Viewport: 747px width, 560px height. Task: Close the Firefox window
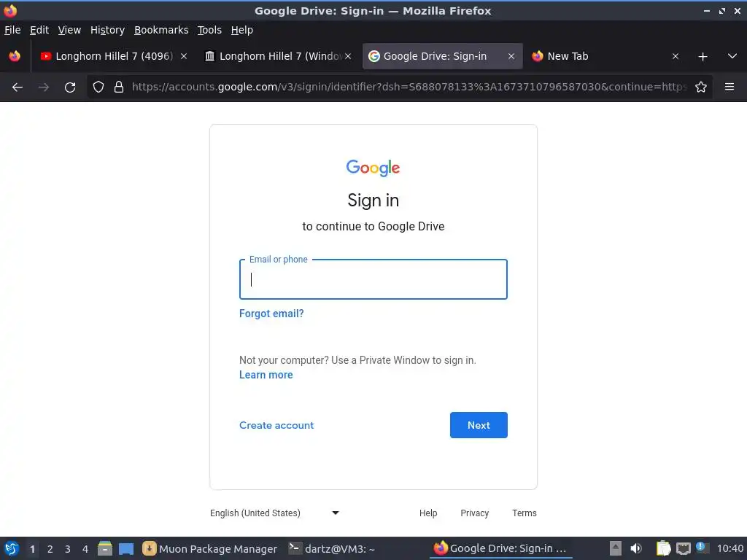coord(738,10)
